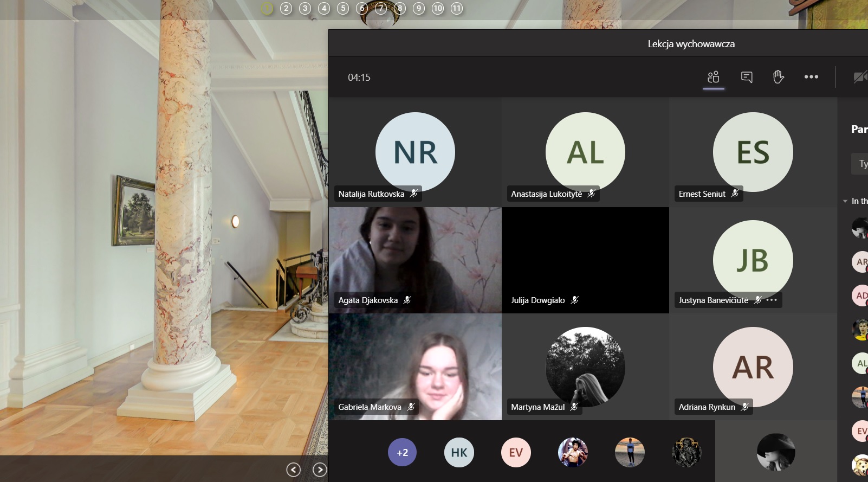Raise your hand in the meeting
Viewport: 868px width, 482px height.
click(779, 77)
